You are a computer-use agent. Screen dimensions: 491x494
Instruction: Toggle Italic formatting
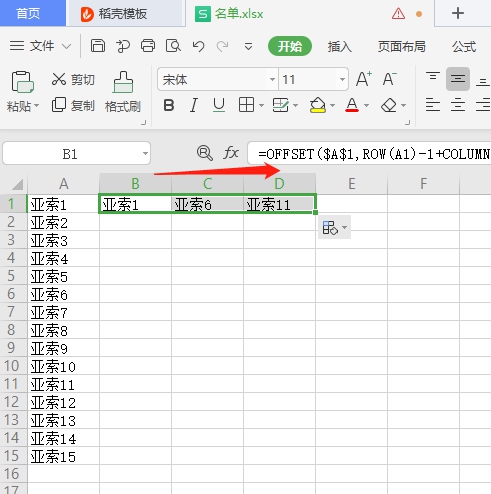pos(194,105)
